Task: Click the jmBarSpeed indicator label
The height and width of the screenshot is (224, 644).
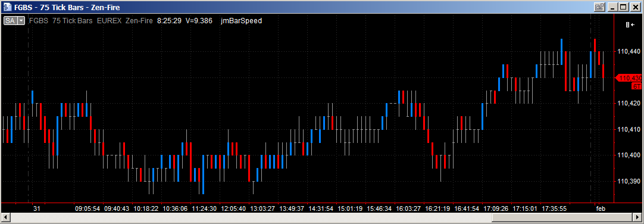Action: point(241,20)
